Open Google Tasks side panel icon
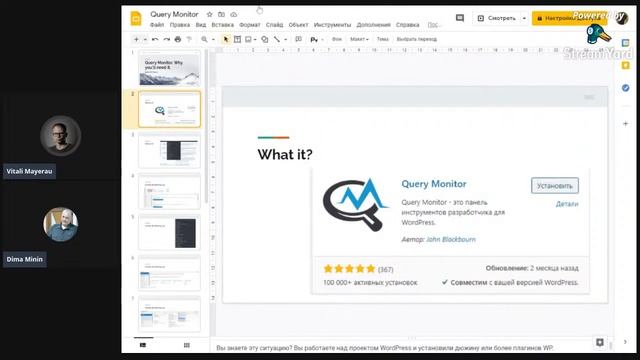The height and width of the screenshot is (360, 640). pyautogui.click(x=625, y=88)
